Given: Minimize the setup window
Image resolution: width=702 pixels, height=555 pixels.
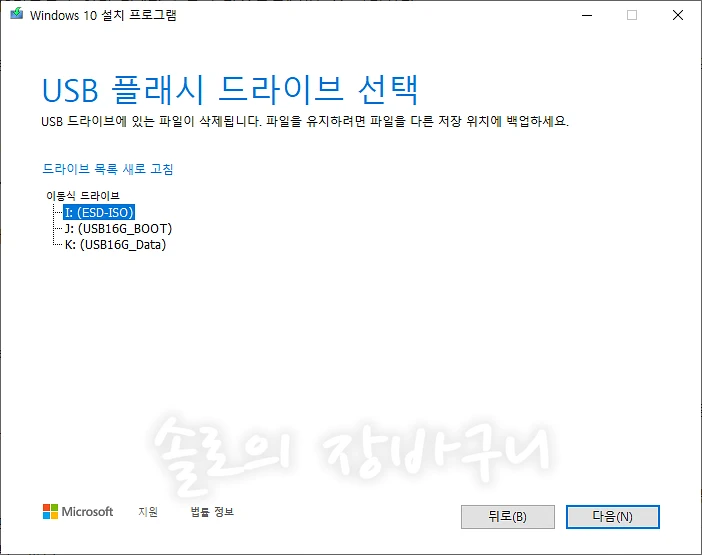Looking at the screenshot, I should click(x=587, y=15).
